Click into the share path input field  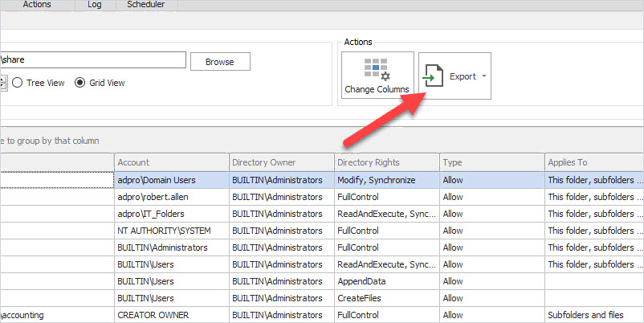click(93, 59)
